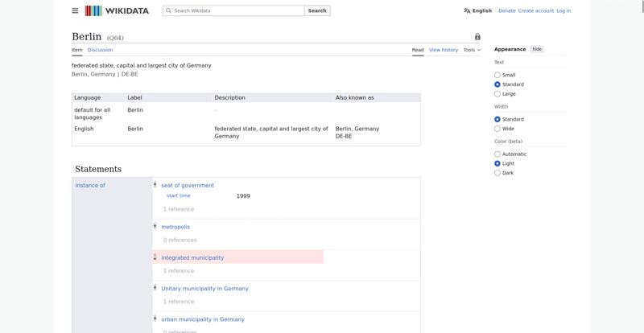Choose the Dark color theme
This screenshot has height=333, width=644.
coord(497,173)
